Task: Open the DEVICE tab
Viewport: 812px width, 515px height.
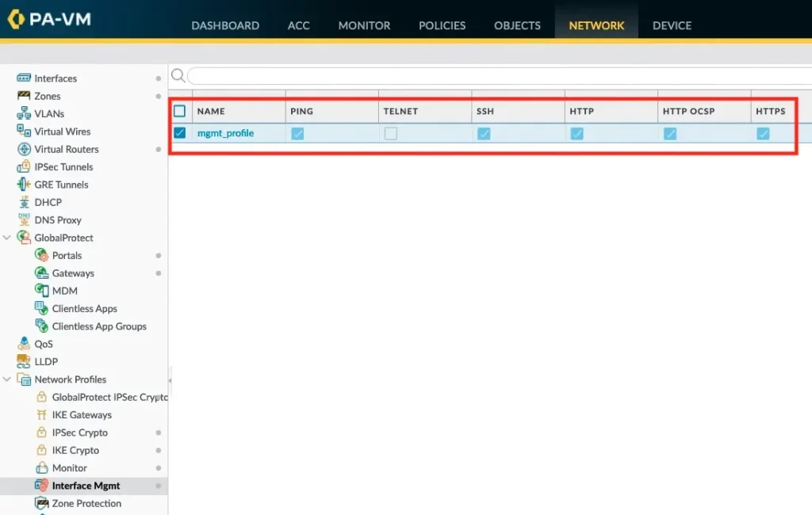Action: 672,25
